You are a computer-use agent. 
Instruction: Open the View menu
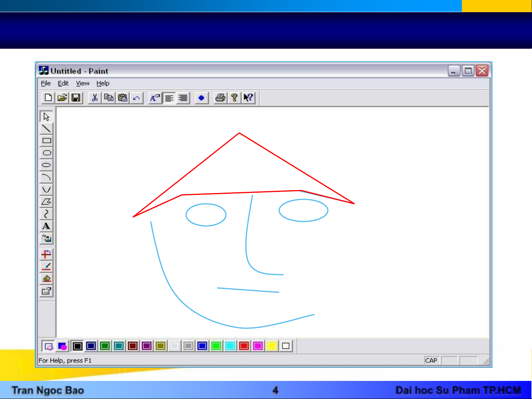pos(82,83)
